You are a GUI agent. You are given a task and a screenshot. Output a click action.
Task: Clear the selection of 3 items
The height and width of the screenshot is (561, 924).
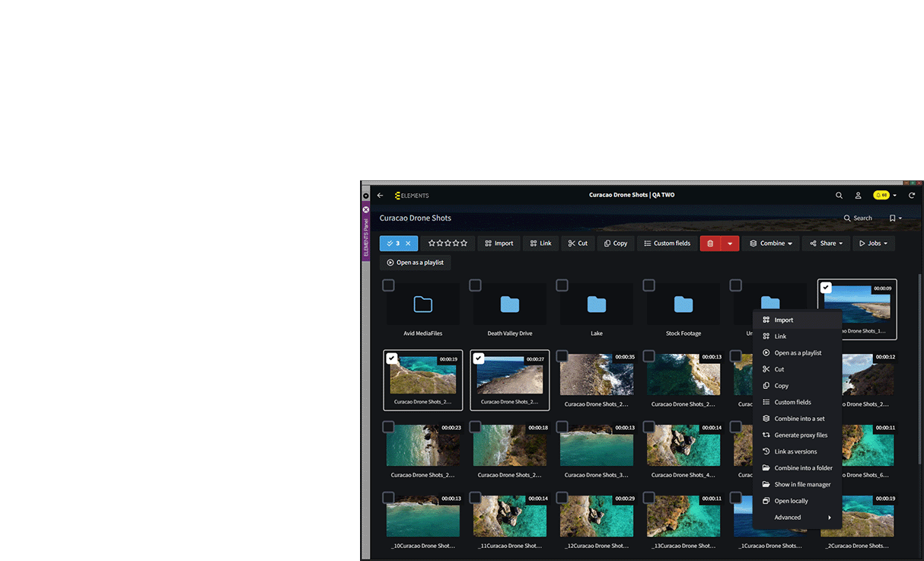[x=408, y=244]
